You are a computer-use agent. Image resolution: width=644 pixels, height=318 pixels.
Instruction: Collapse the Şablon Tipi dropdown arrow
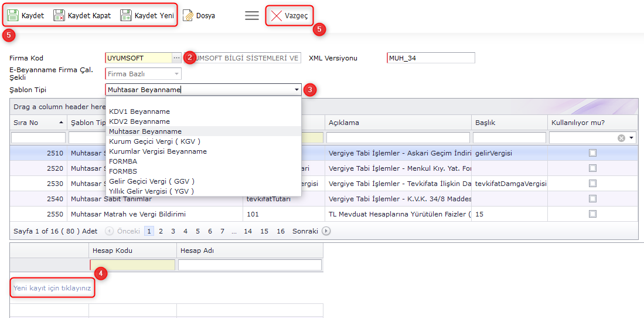click(x=297, y=90)
